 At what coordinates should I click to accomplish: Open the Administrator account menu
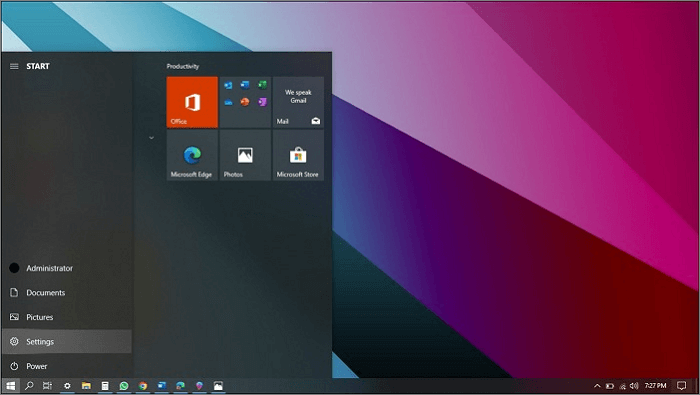pyautogui.click(x=67, y=268)
